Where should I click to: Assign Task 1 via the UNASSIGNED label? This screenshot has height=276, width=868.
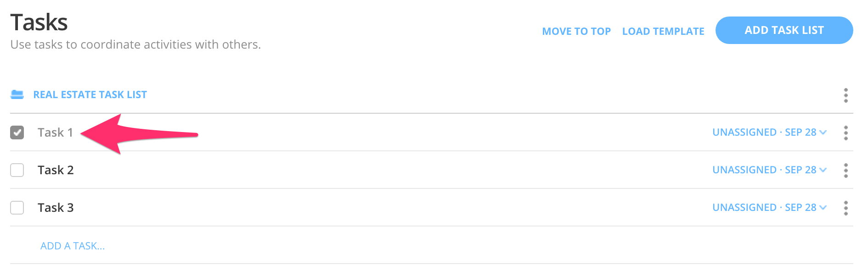[744, 132]
